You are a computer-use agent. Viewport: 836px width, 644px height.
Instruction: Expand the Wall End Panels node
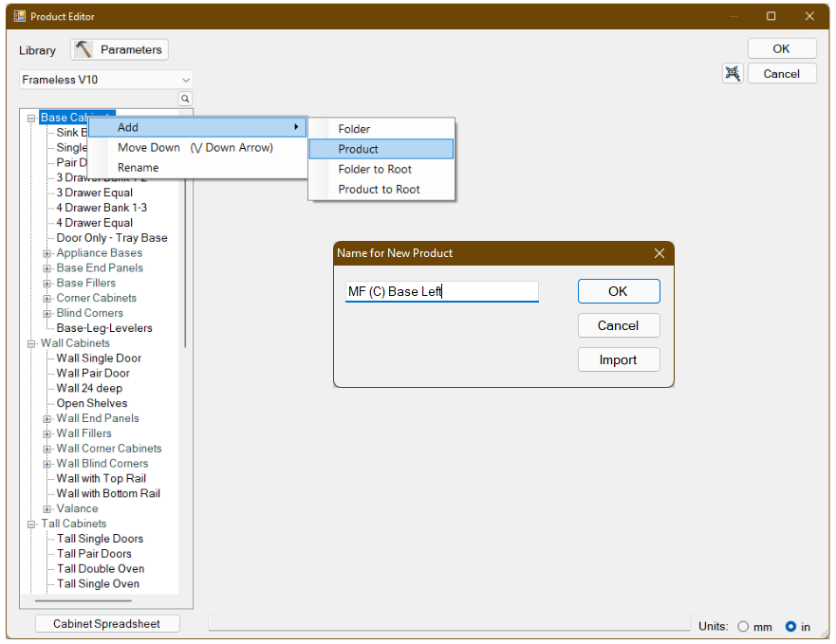point(47,418)
